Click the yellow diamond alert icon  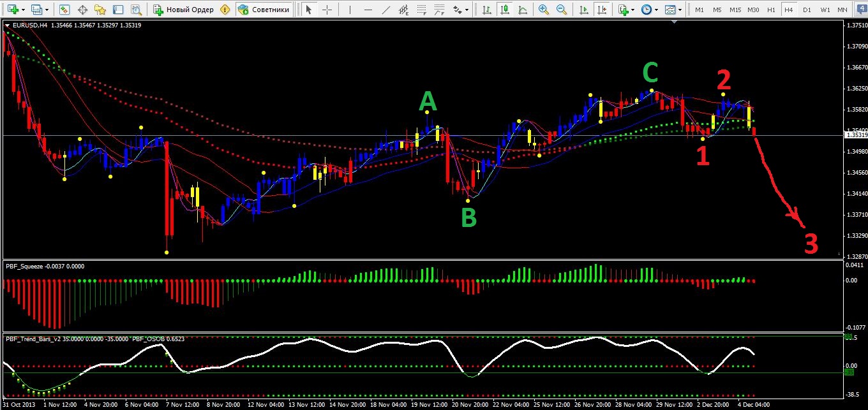coord(225,10)
